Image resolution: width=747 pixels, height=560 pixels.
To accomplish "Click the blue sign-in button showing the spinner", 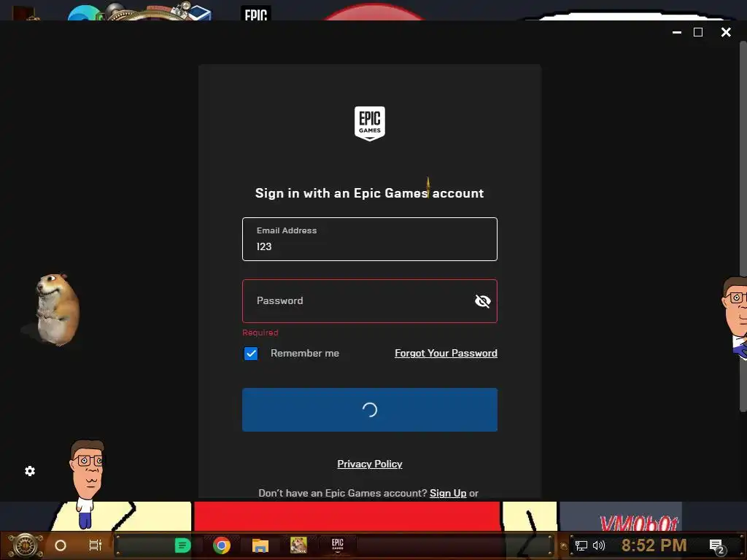I will click(x=370, y=410).
